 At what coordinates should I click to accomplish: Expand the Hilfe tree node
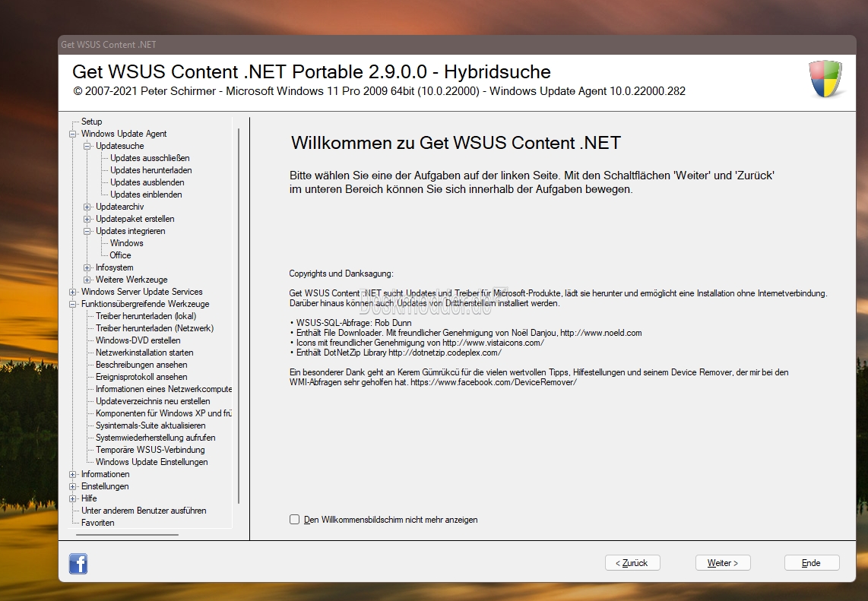coord(72,498)
